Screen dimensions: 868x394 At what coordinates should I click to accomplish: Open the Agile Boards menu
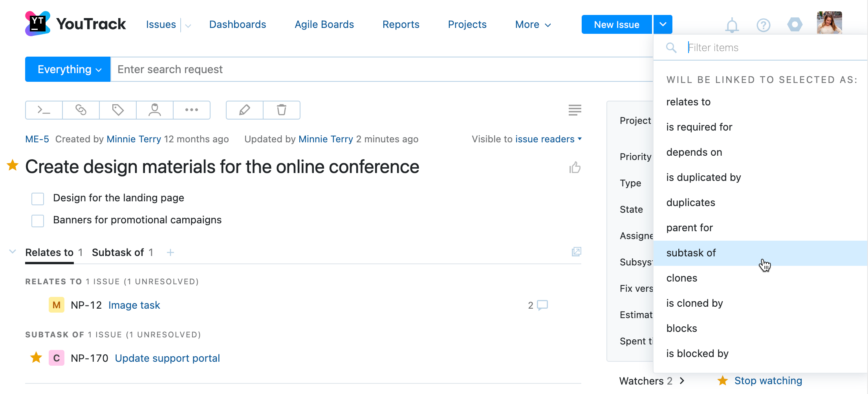pyautogui.click(x=324, y=24)
